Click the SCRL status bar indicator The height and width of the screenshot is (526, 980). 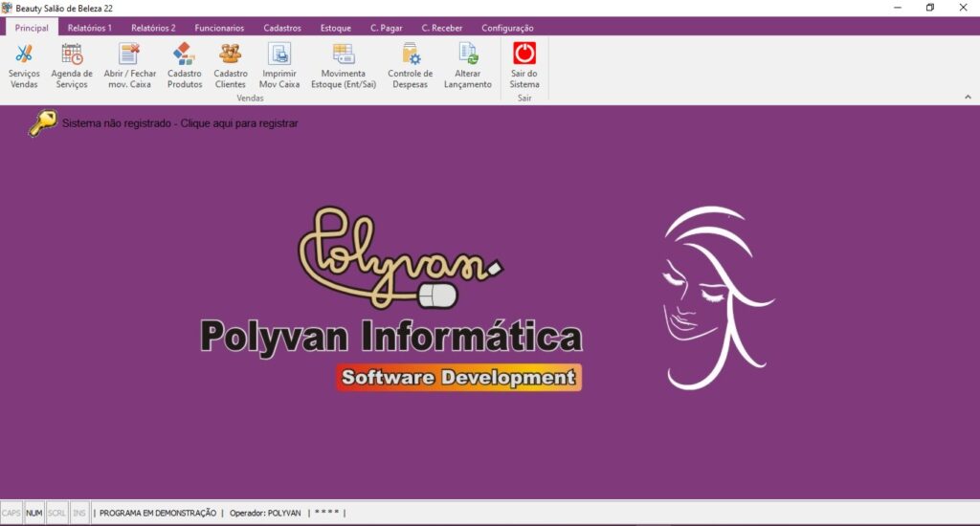click(x=56, y=513)
